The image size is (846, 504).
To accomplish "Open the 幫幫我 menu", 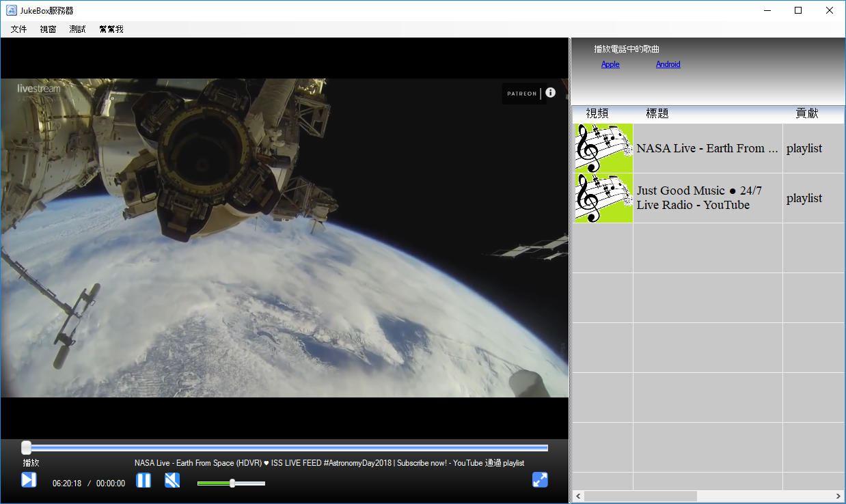I will tap(111, 29).
